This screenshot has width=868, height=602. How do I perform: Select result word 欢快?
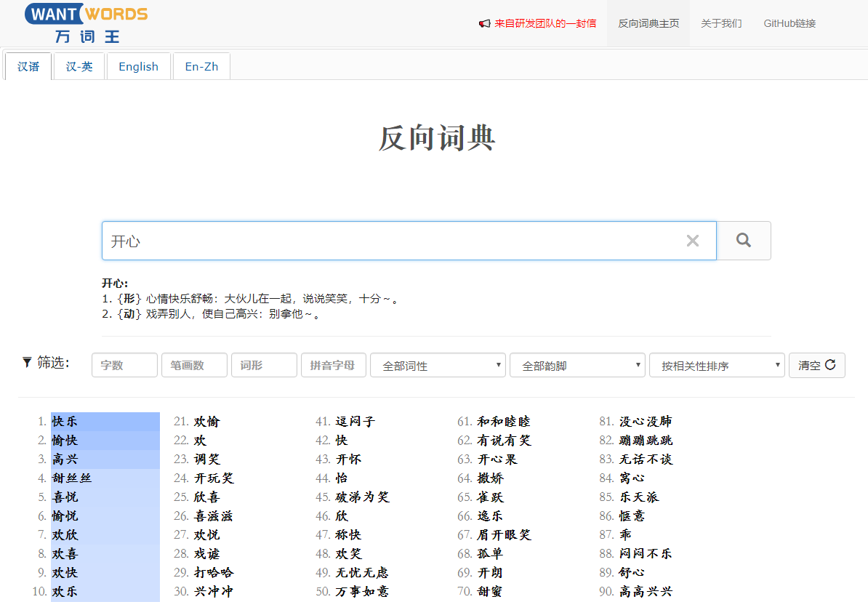65,572
